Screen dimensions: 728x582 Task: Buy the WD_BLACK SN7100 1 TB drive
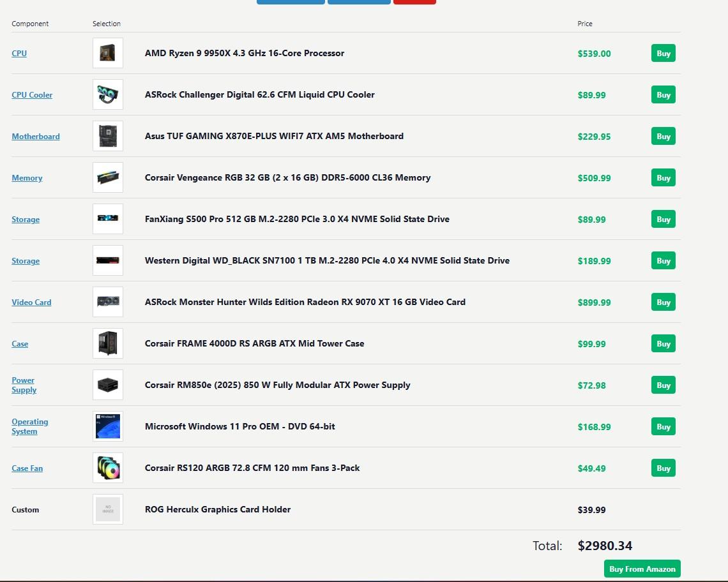(x=663, y=260)
